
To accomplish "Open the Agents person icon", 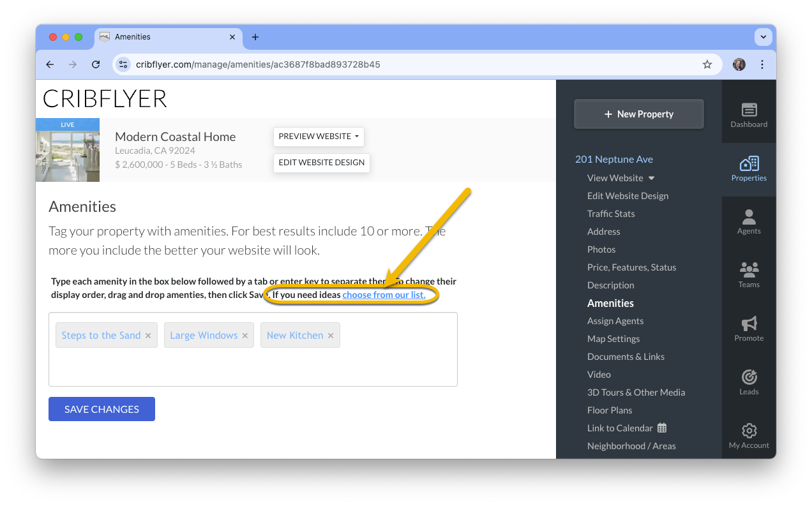I will tap(749, 217).
